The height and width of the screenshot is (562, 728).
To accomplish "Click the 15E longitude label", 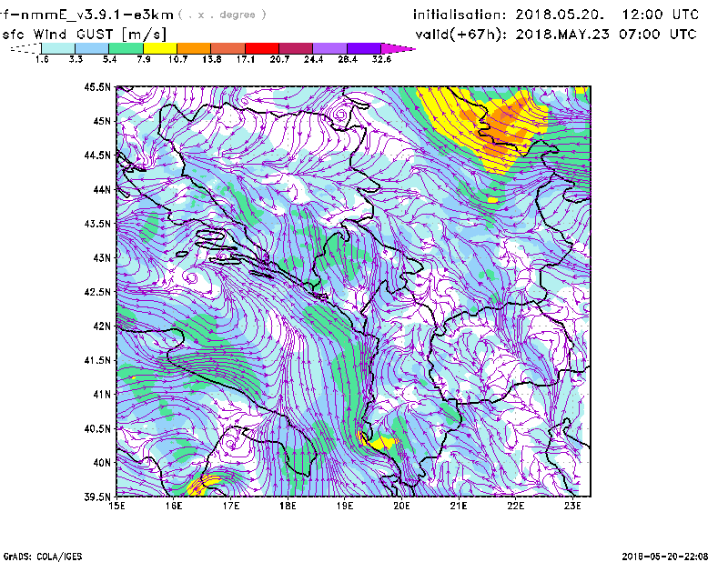I will 116,506.
